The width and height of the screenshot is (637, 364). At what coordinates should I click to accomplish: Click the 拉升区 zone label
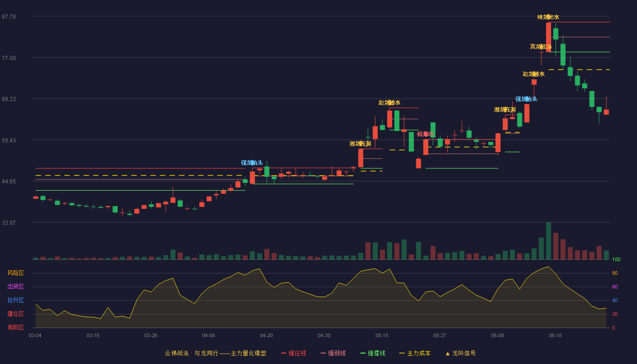tap(15, 300)
